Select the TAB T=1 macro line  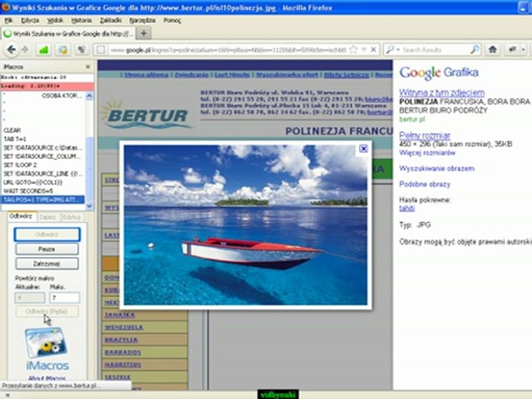click(x=43, y=139)
